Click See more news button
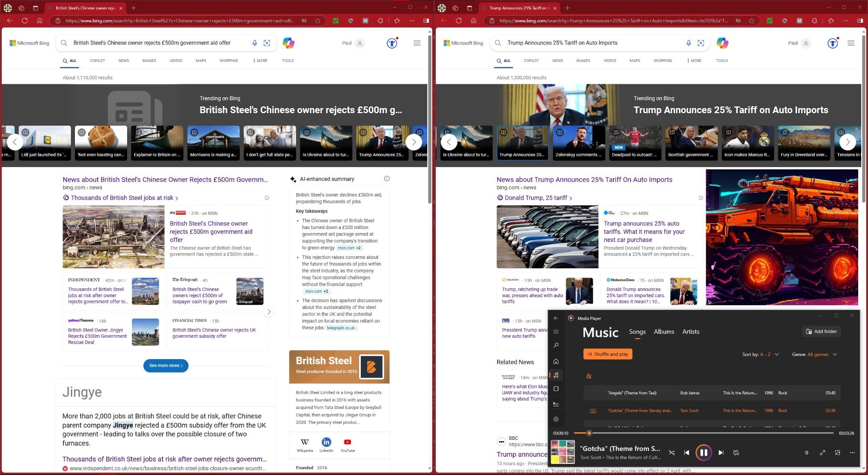The height and width of the screenshot is (475, 868). (x=166, y=365)
